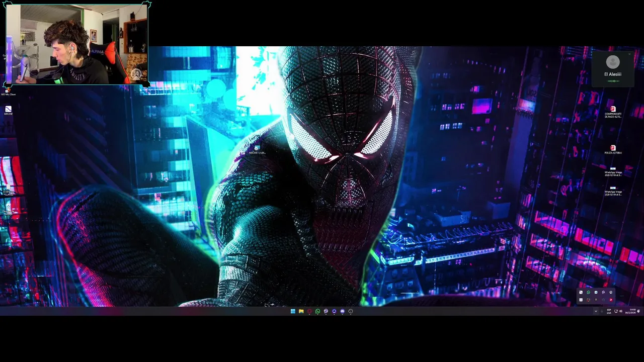Open network and volume quick settings
The image size is (644, 362).
[x=618, y=311]
